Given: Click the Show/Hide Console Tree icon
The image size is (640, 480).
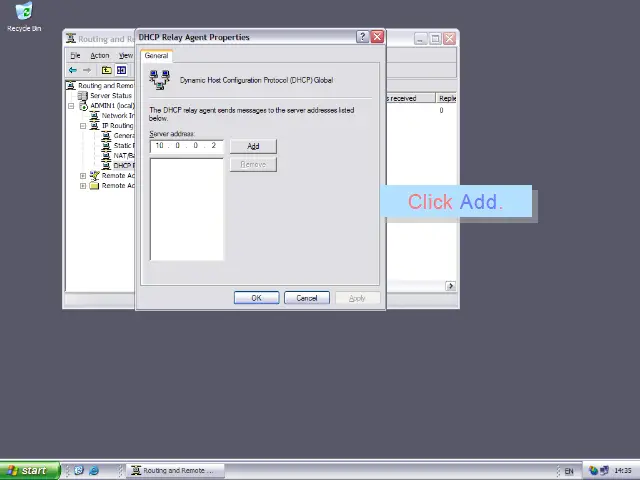Looking at the screenshot, I should tap(121, 70).
